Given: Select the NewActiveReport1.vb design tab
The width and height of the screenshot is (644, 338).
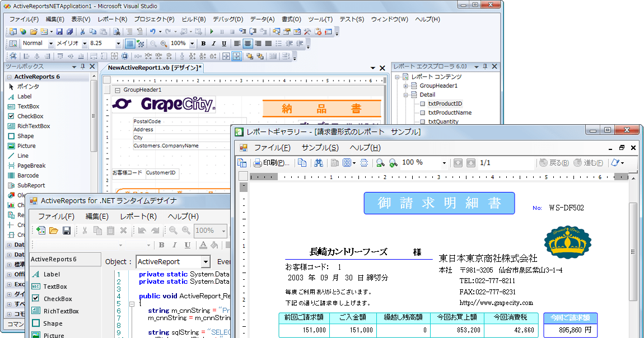Looking at the screenshot, I should pos(155,68).
